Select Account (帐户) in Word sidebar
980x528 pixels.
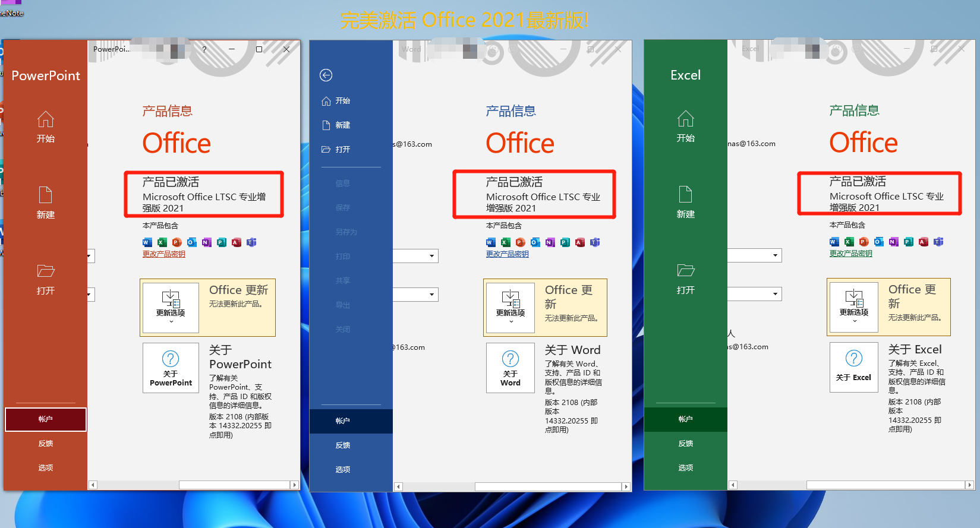tap(351, 421)
